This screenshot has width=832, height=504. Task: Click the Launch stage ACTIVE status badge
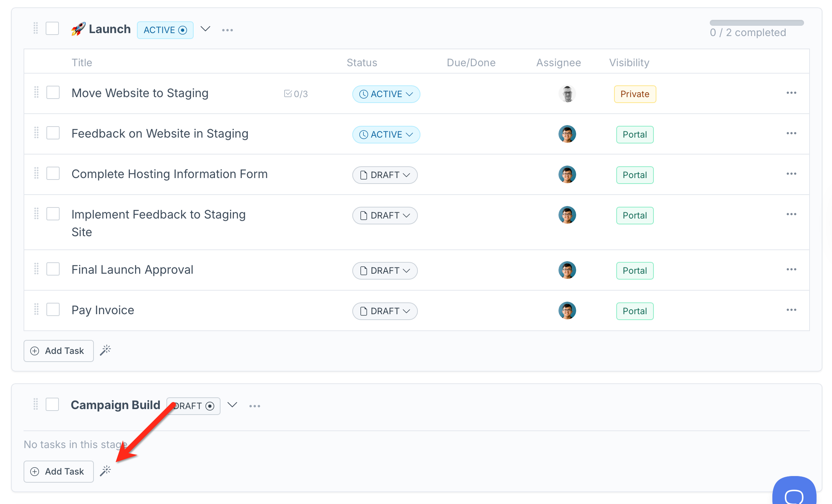click(x=165, y=30)
